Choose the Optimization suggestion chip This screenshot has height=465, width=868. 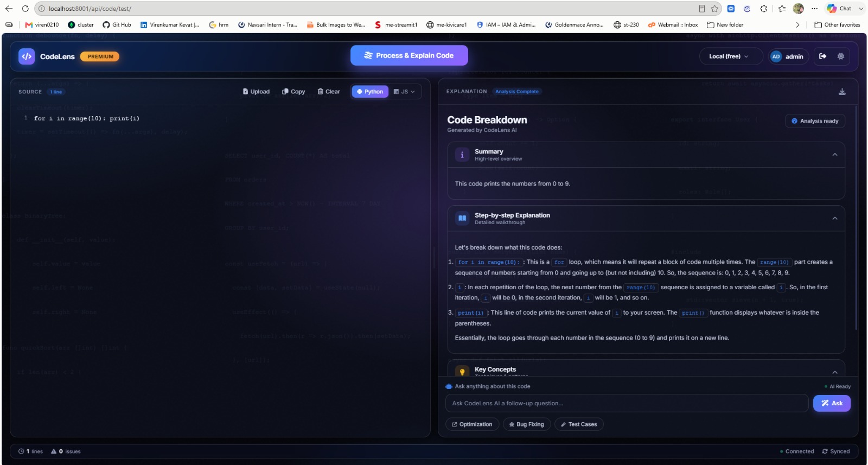tap(472, 424)
